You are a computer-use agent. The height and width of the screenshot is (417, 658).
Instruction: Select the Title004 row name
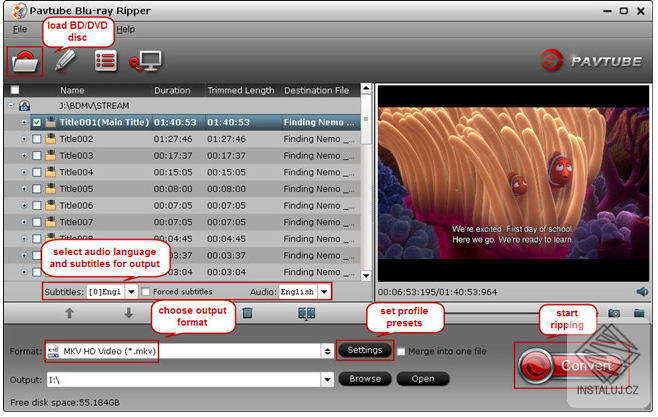click(76, 172)
